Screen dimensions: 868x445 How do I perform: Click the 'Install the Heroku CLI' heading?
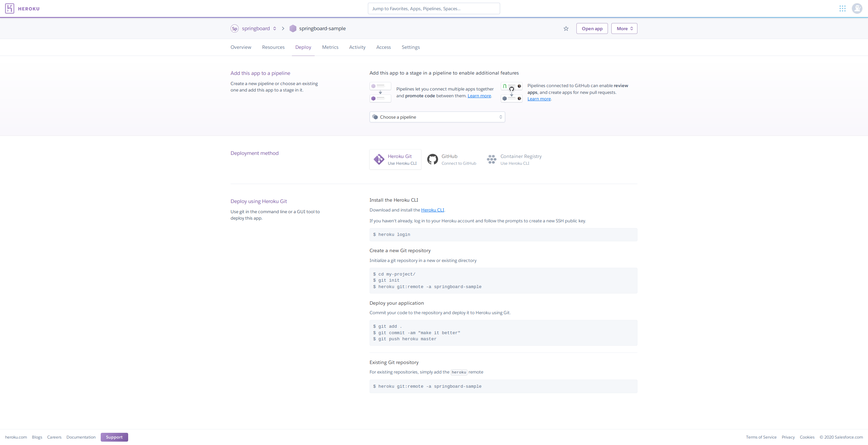point(394,200)
